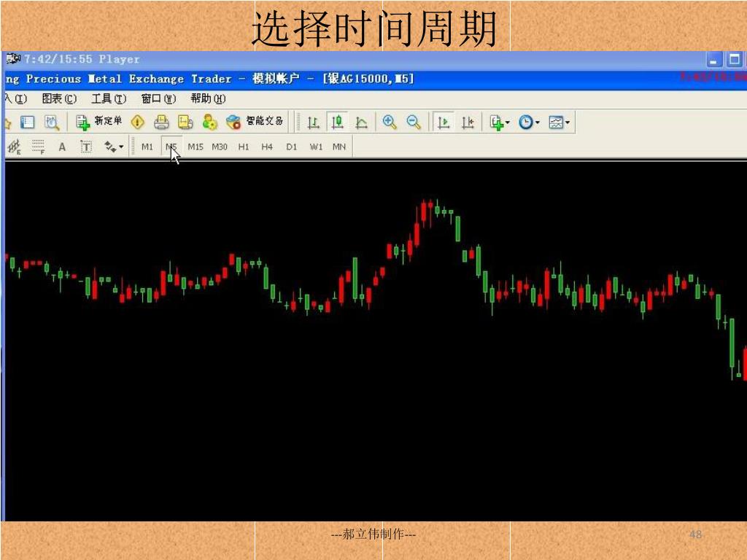The height and width of the screenshot is (560, 747).
Task: Select the text 'A' drawing tool
Action: pos(62,147)
